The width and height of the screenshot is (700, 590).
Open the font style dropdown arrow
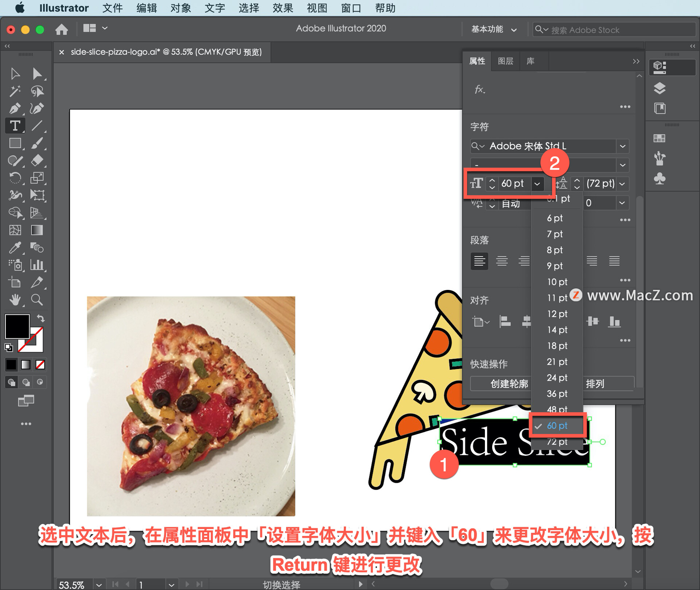coord(623,165)
